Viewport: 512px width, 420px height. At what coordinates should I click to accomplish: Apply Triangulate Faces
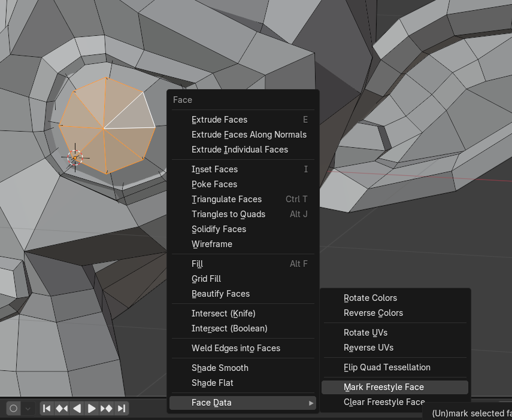(x=243, y=199)
